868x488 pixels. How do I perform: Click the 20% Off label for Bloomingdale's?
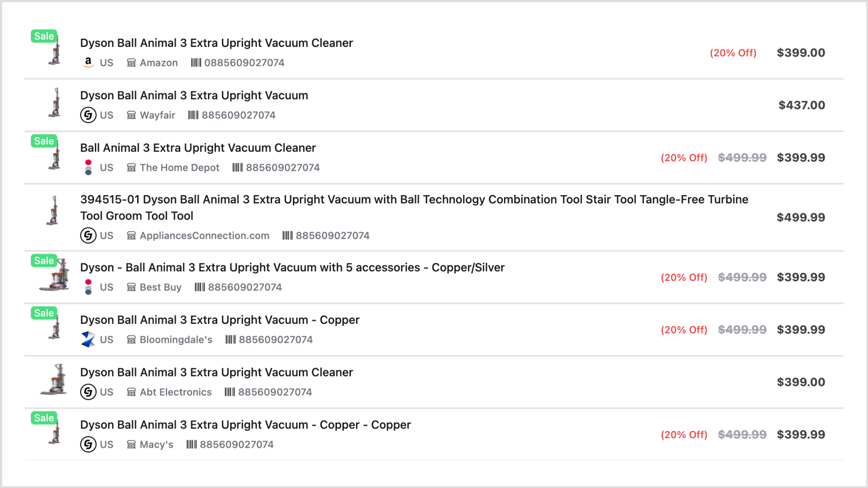[x=684, y=330]
